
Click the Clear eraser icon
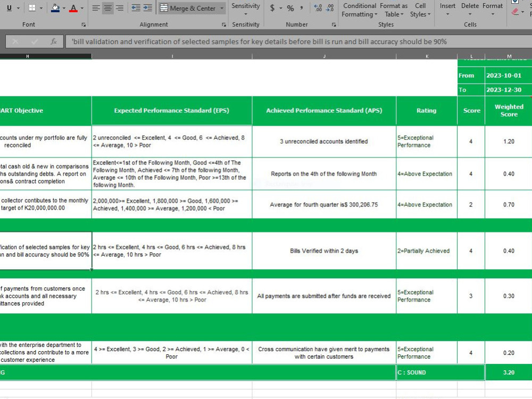(x=515, y=12)
